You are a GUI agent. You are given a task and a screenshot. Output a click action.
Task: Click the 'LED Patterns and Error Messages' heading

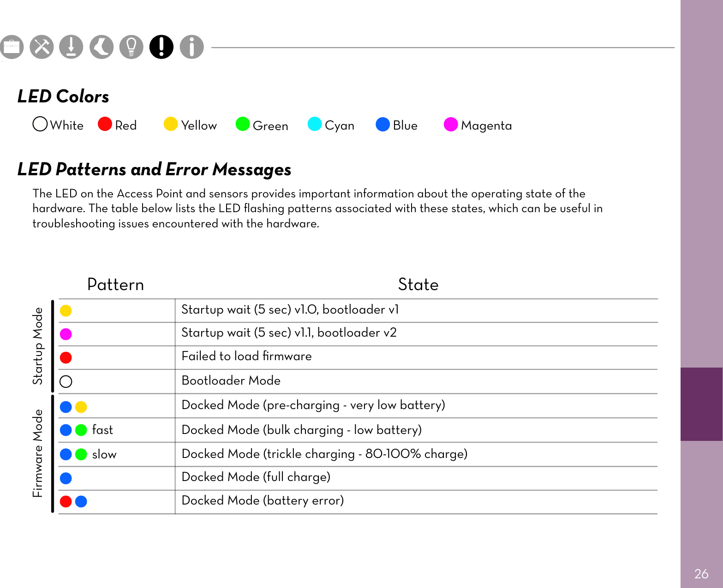pos(154,169)
